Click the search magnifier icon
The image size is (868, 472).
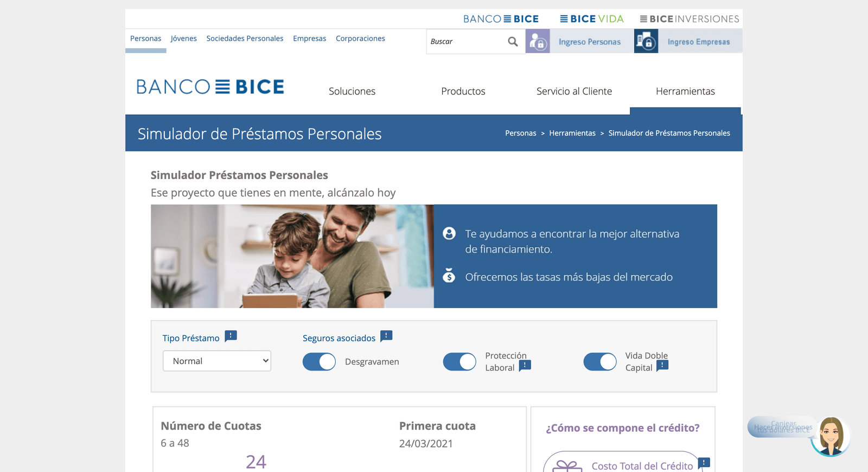[x=513, y=42]
